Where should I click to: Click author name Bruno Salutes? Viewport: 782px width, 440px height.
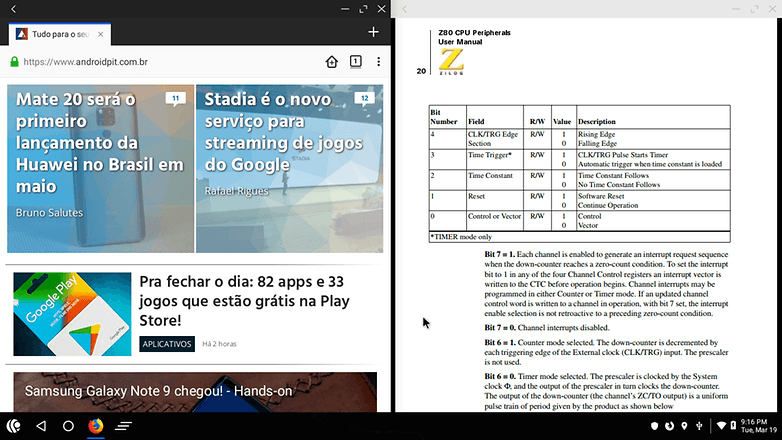tap(49, 213)
